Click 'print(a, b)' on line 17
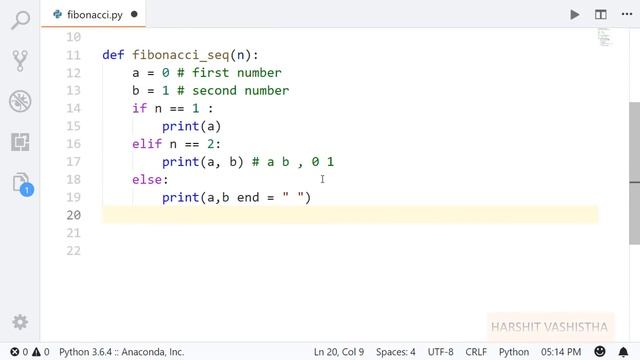 pyautogui.click(x=203, y=162)
